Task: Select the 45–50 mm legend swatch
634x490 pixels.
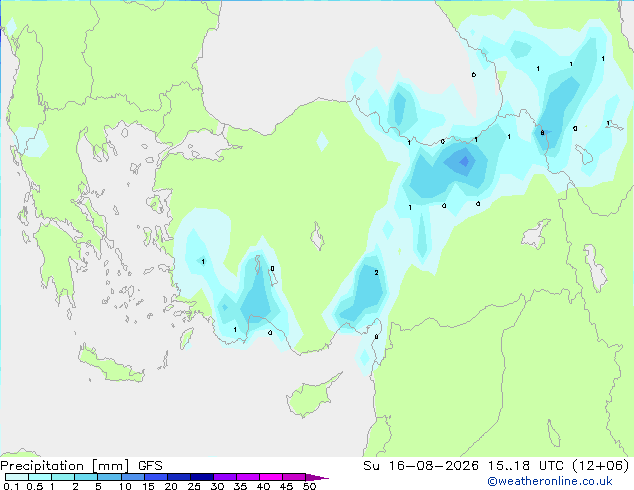Action: tap(294, 477)
